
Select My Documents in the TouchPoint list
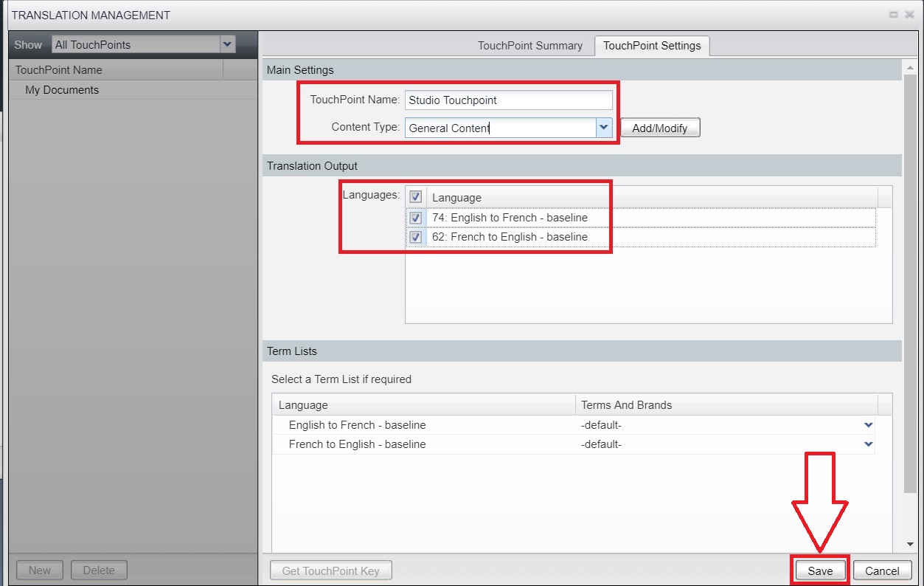coord(62,90)
